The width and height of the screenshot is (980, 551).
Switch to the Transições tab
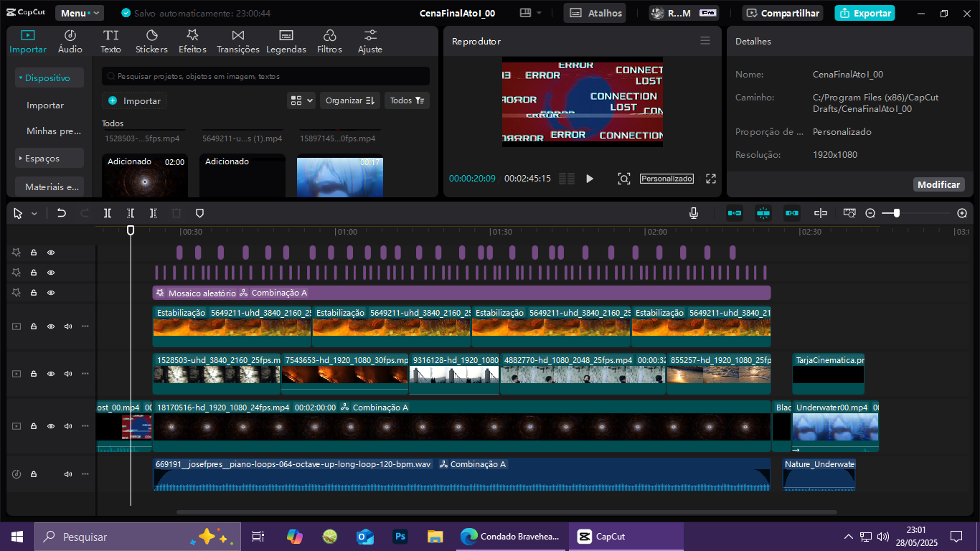click(x=237, y=42)
